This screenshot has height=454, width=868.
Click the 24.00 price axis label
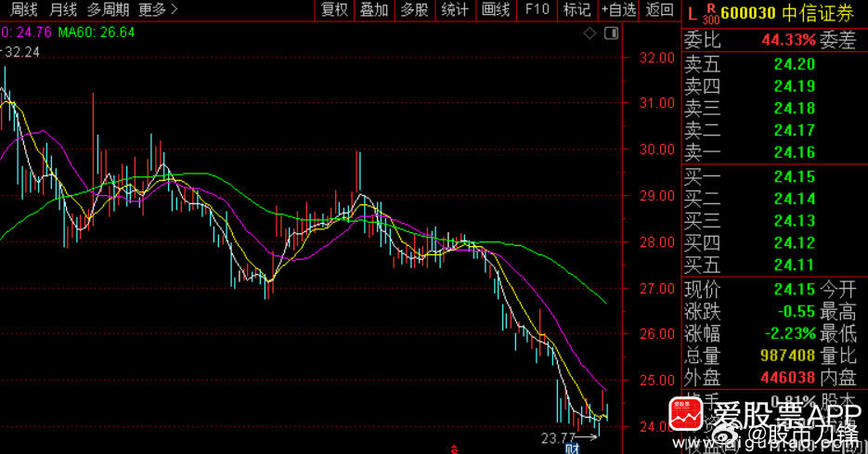(656, 427)
